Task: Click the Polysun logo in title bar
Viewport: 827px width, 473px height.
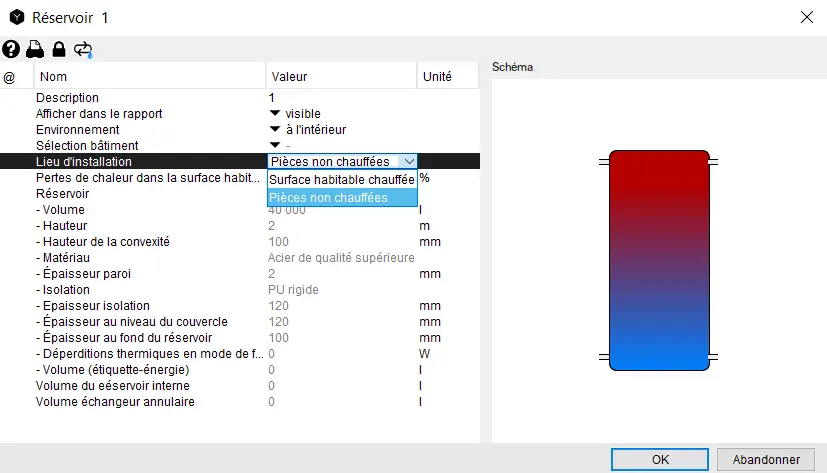Action: pos(16,17)
